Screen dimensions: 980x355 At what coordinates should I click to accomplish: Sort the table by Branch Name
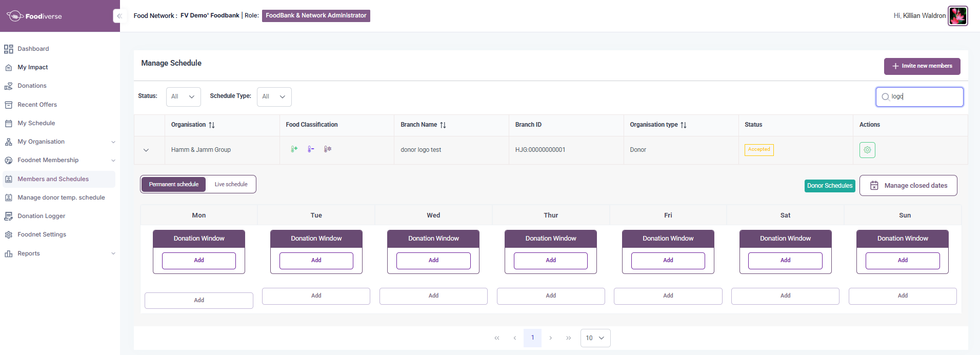tap(443, 125)
